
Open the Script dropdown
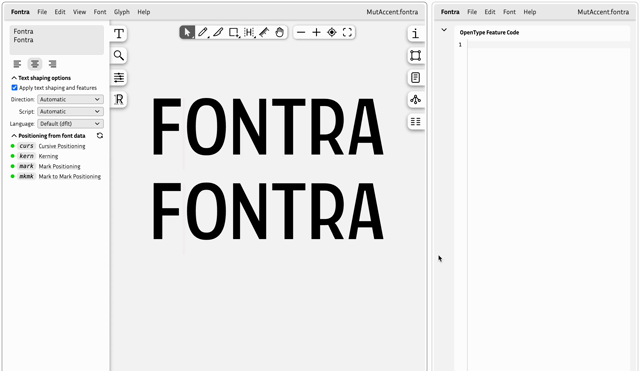coord(70,111)
